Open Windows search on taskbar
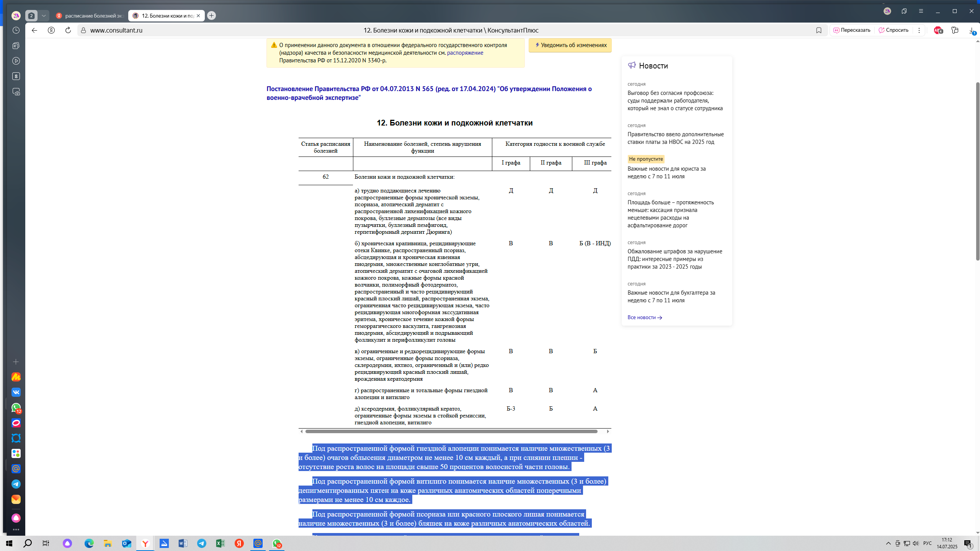 click(x=28, y=543)
